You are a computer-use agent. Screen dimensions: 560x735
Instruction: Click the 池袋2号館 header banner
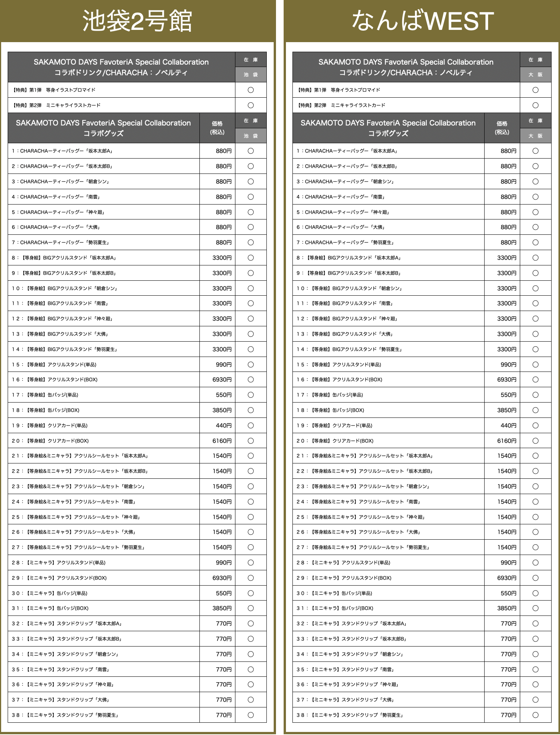click(x=137, y=21)
